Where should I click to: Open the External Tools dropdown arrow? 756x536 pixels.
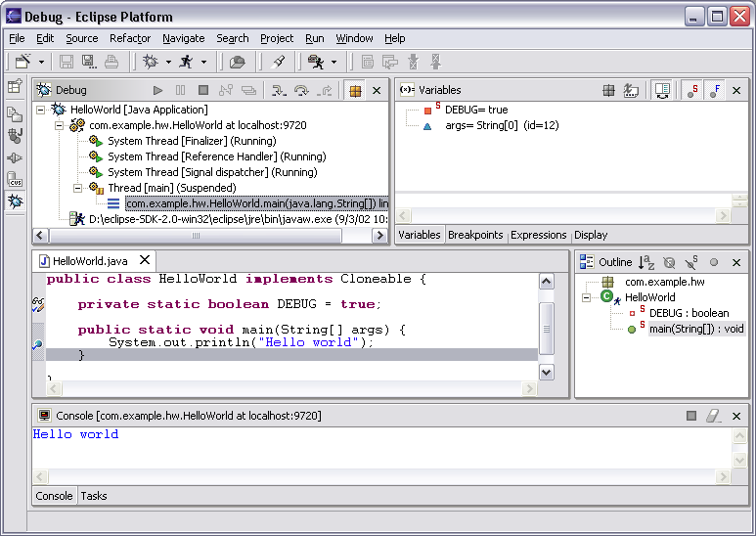[x=334, y=62]
